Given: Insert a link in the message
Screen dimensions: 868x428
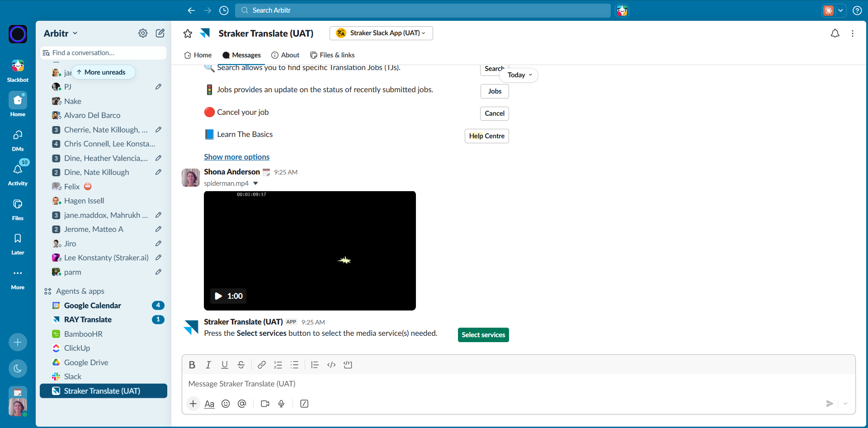Looking at the screenshot, I should pos(262,365).
